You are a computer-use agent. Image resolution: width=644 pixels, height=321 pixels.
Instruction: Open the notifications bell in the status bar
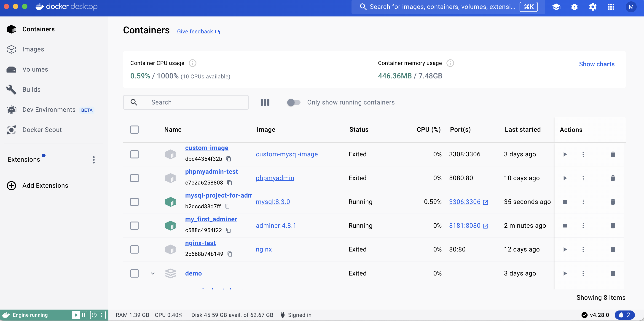tap(624, 315)
